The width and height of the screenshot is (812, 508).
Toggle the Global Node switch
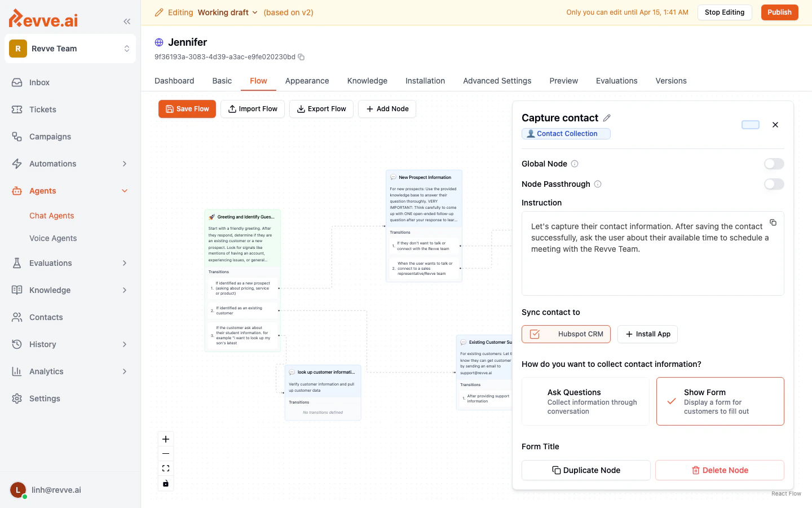(774, 164)
